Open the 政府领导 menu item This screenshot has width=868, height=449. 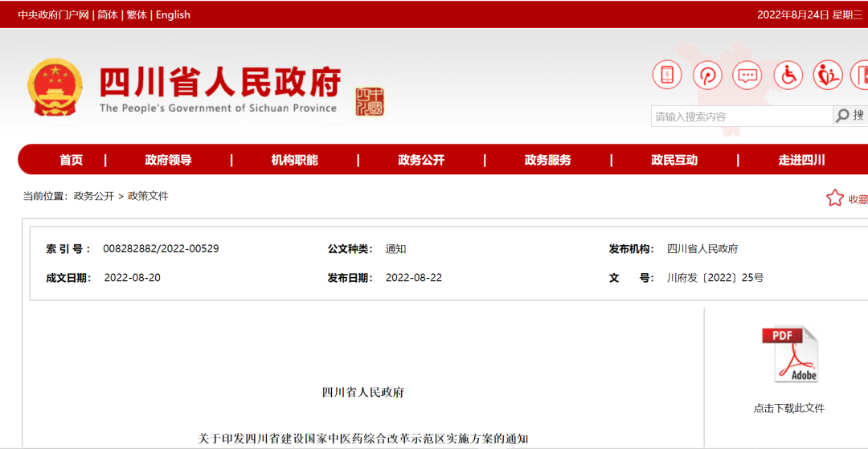(x=168, y=161)
